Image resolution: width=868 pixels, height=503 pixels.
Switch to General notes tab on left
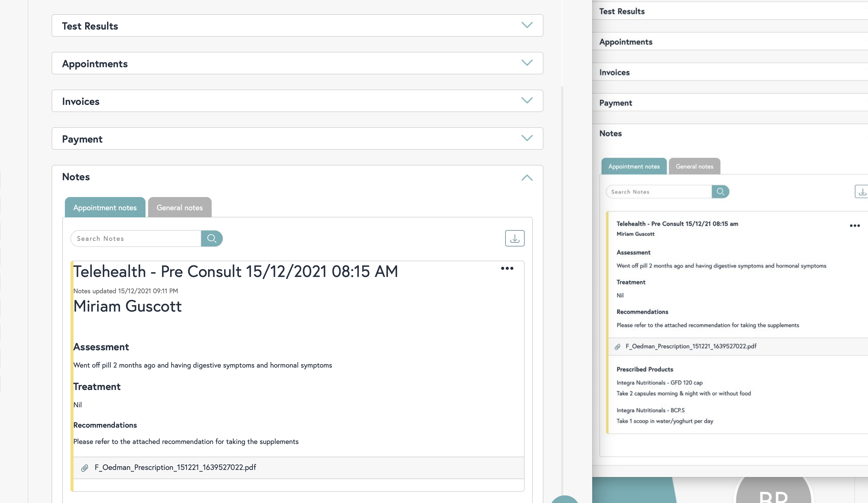tap(179, 207)
